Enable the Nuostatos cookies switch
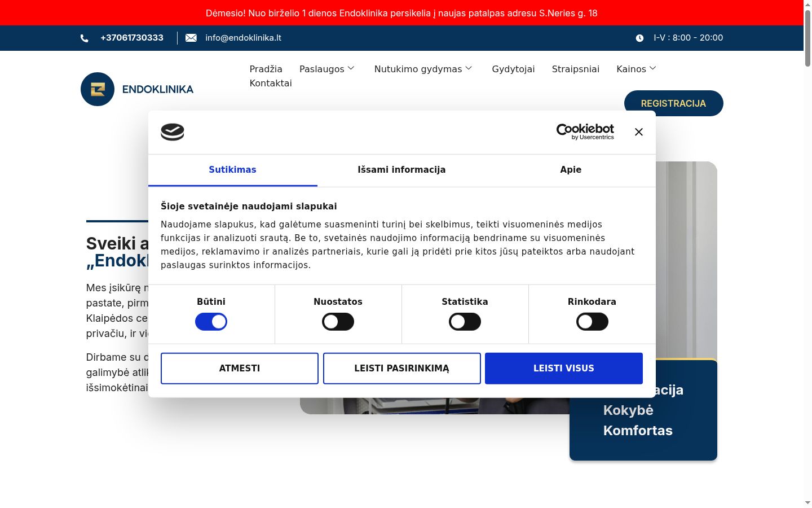This screenshot has width=812, height=508. coord(338,322)
